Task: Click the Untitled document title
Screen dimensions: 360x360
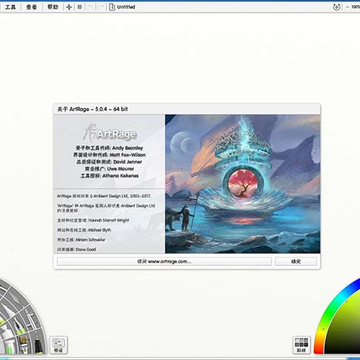Action: click(x=126, y=7)
